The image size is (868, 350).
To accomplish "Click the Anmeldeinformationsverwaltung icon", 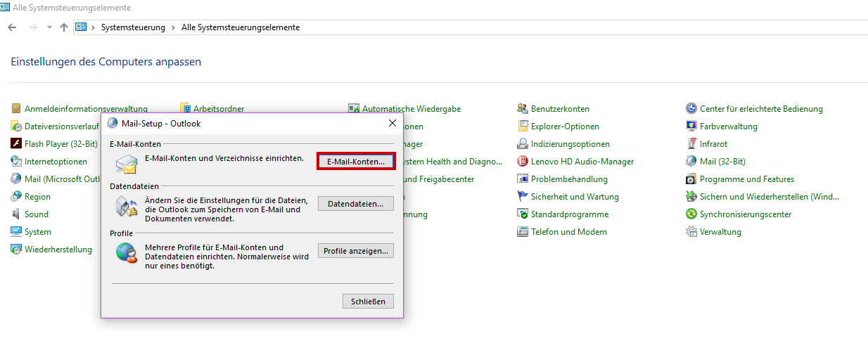I will [x=16, y=109].
